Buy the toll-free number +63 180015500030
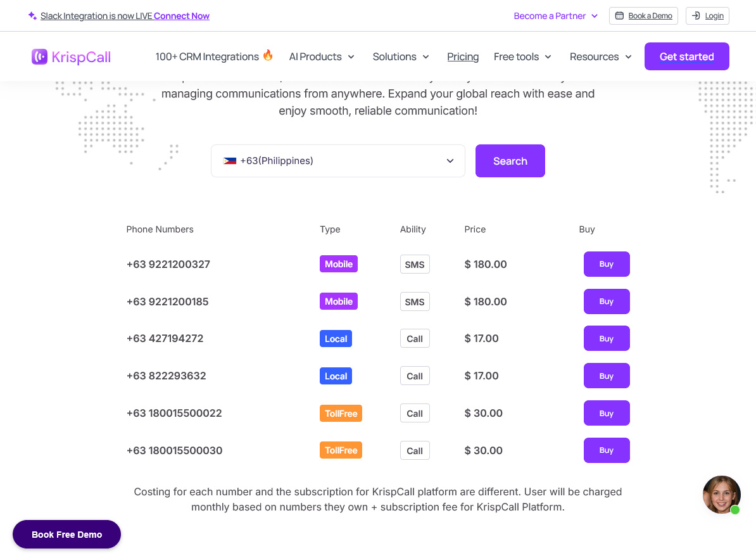This screenshot has width=756, height=558. [x=607, y=450]
